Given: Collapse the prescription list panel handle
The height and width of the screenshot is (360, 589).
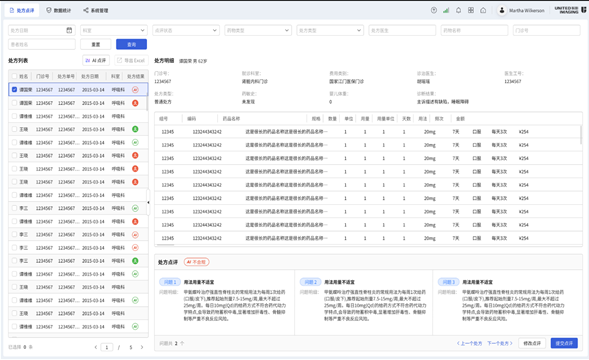Looking at the screenshot, I should pos(148,203).
